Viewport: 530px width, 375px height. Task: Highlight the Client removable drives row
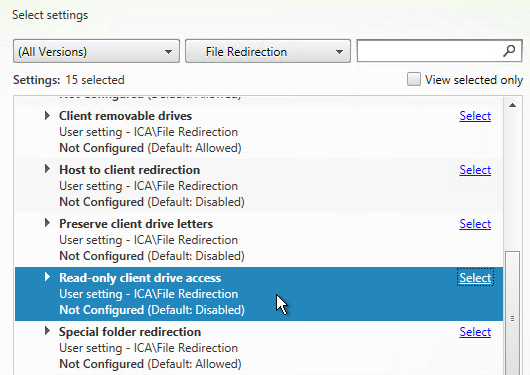pyautogui.click(x=259, y=132)
